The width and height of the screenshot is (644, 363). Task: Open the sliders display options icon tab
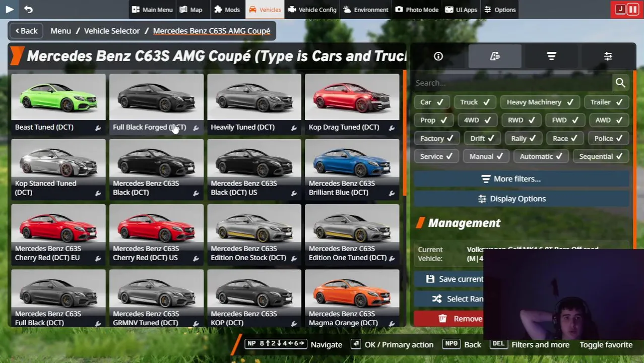click(608, 56)
